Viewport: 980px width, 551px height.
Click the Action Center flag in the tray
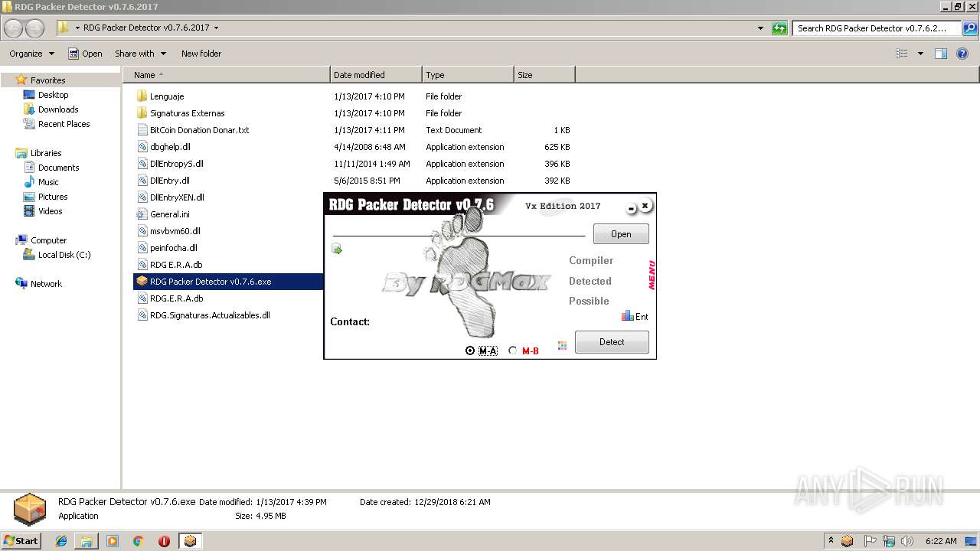871,541
